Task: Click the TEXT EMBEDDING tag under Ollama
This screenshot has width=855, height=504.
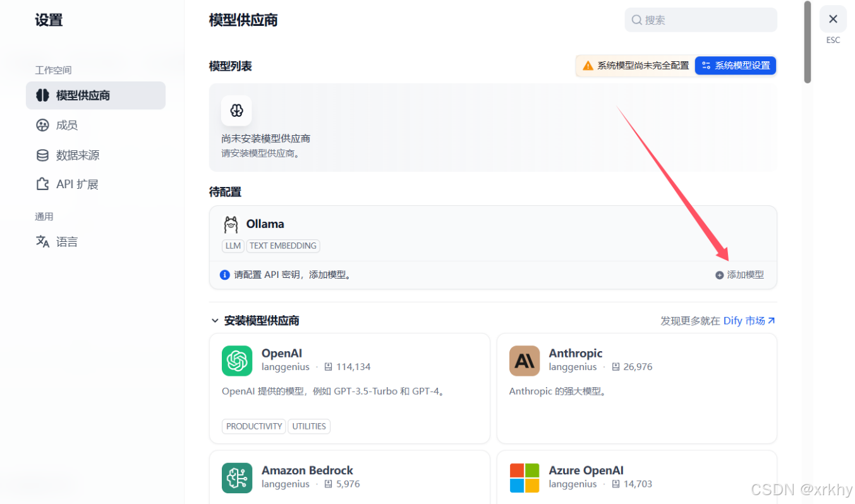Action: [x=282, y=246]
